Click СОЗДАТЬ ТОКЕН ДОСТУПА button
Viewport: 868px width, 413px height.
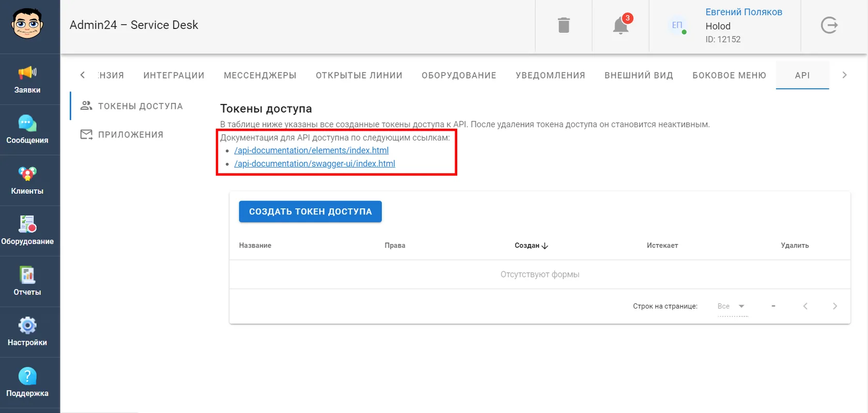(x=310, y=211)
